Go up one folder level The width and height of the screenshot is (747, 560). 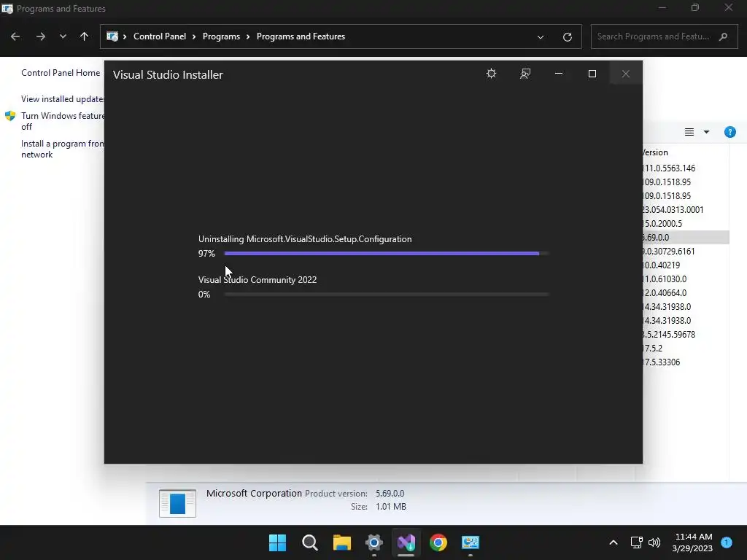pos(85,36)
